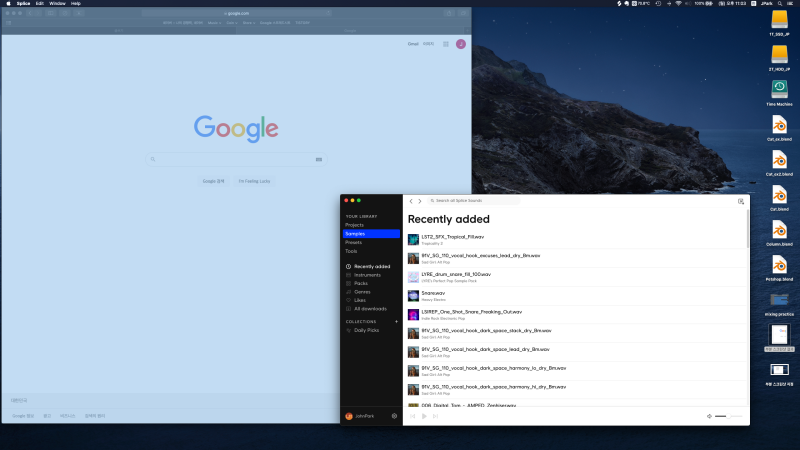Click the speaker volume icon in Splice player
This screenshot has width=800, height=450.
click(709, 416)
